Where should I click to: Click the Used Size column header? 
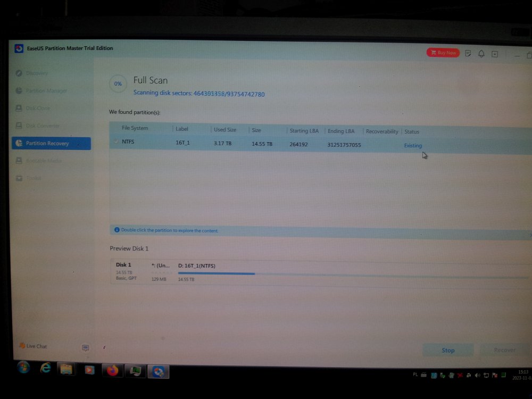coord(225,130)
